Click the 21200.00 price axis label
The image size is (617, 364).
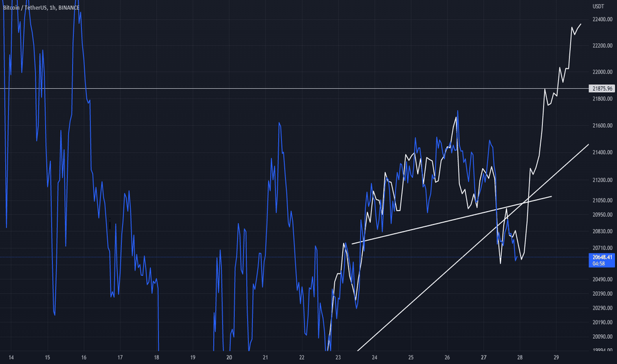click(602, 180)
